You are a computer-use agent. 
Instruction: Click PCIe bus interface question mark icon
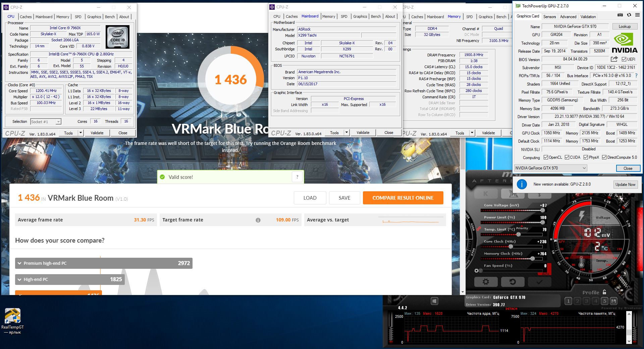pyautogui.click(x=636, y=76)
